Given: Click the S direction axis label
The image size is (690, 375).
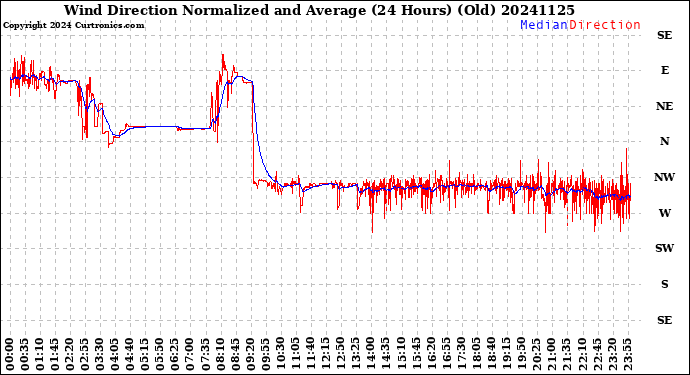Looking at the screenshot, I should pyautogui.click(x=664, y=284).
